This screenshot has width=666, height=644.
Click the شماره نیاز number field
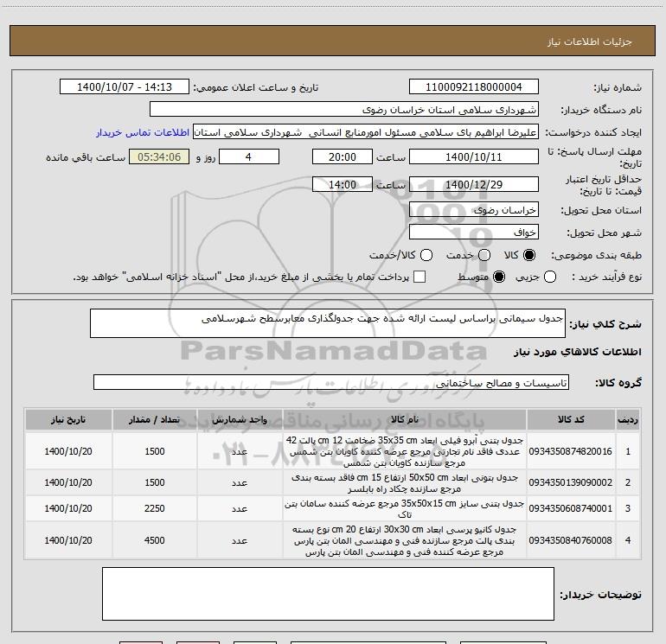(x=474, y=87)
